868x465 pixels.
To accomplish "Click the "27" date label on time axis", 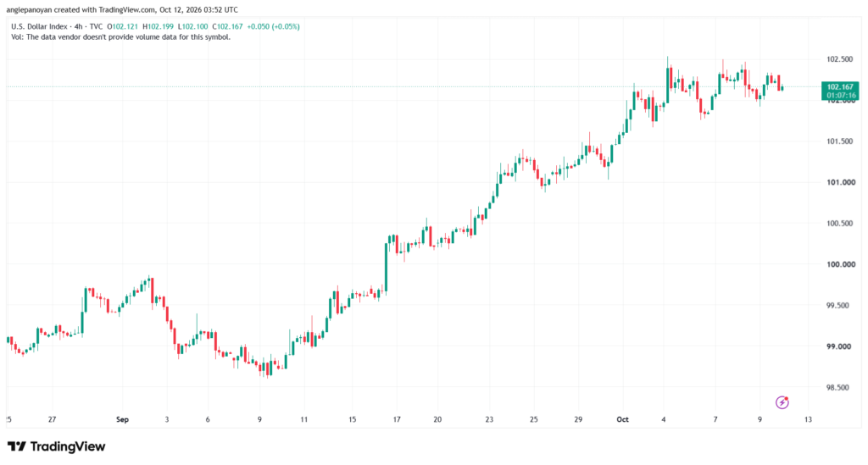I will tap(52, 419).
